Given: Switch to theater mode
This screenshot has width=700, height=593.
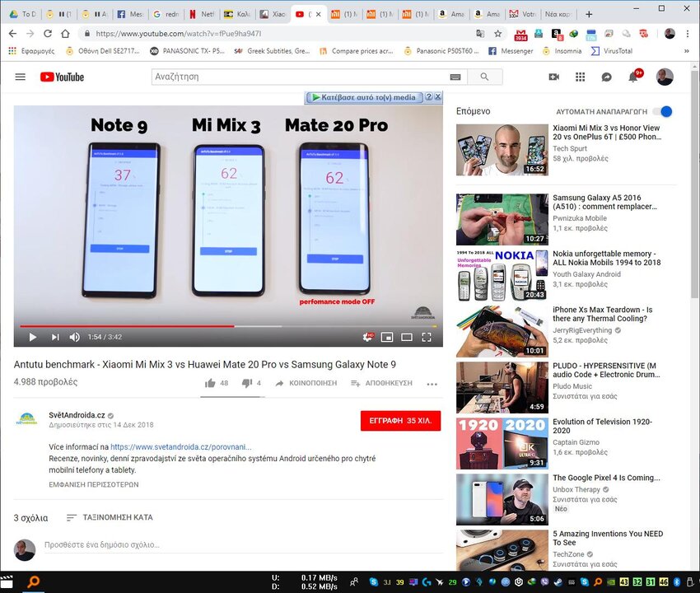Looking at the screenshot, I should click(x=407, y=337).
